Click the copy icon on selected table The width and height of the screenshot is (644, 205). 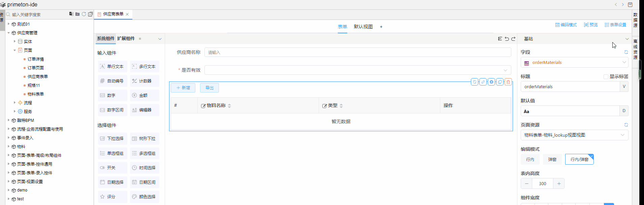point(500,82)
